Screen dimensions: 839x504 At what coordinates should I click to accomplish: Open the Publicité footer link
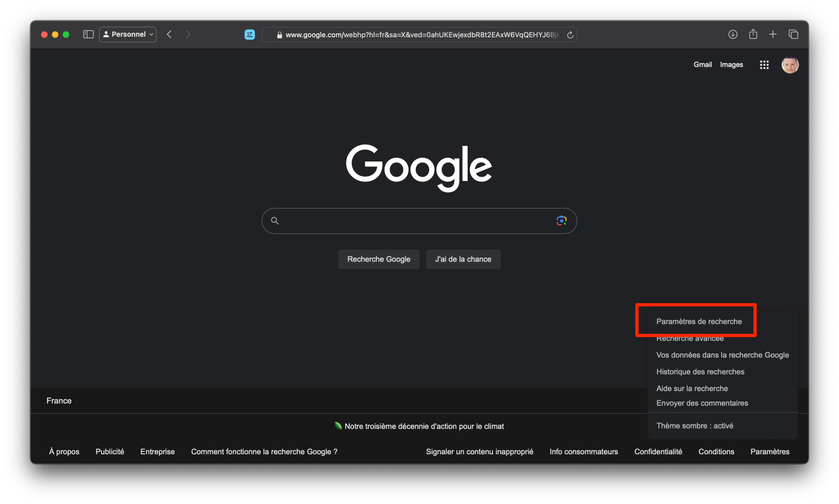pyautogui.click(x=110, y=452)
